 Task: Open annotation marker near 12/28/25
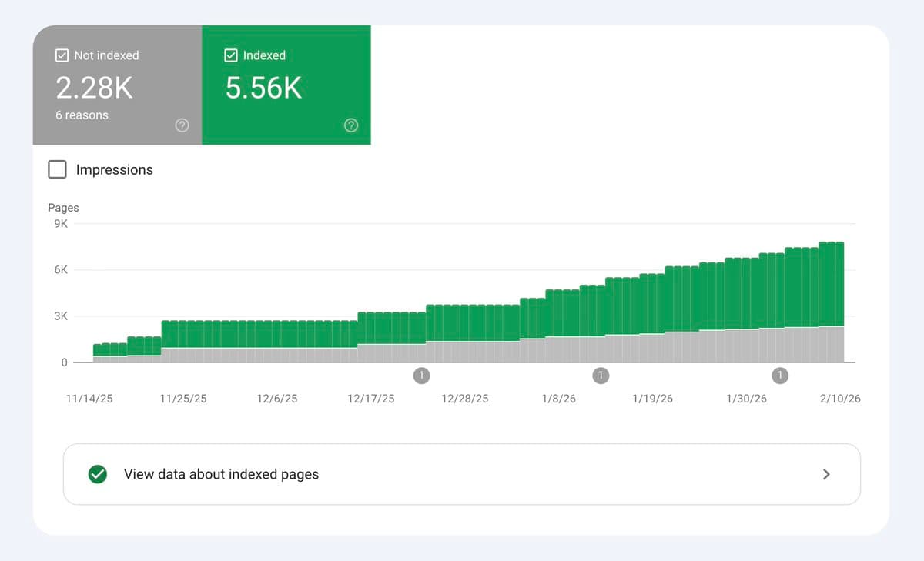(x=421, y=376)
